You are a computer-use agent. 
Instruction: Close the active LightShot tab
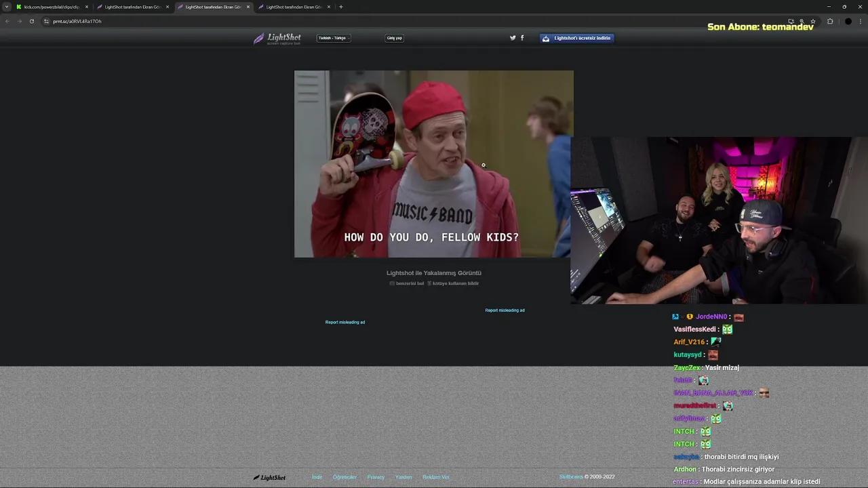(x=248, y=7)
